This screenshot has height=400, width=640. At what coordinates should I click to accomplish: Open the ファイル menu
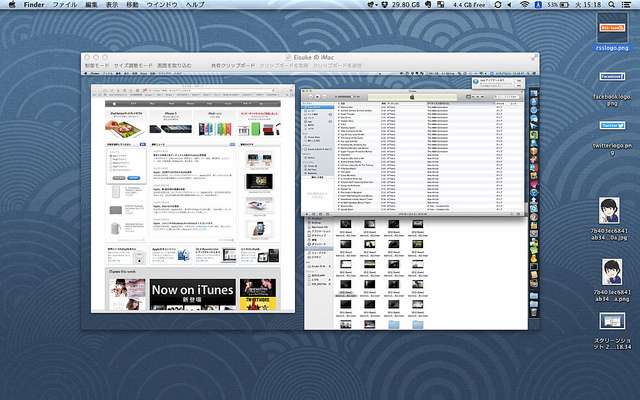64,4
